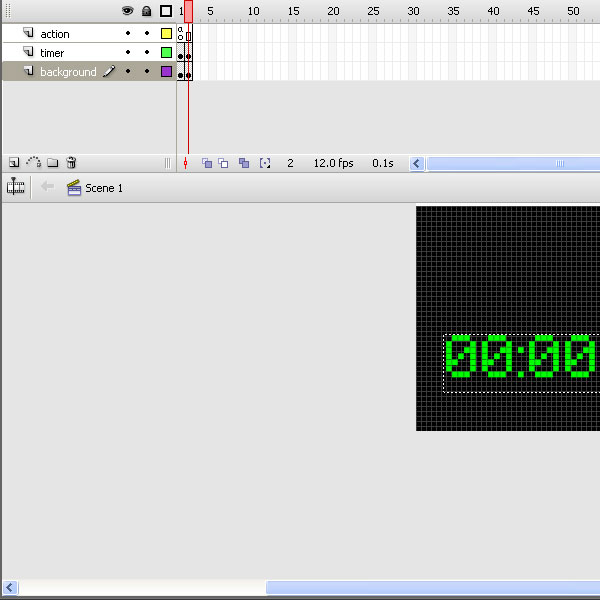600x600 pixels.
Task: Click the show-all-outlines square in the header
Action: [x=166, y=11]
